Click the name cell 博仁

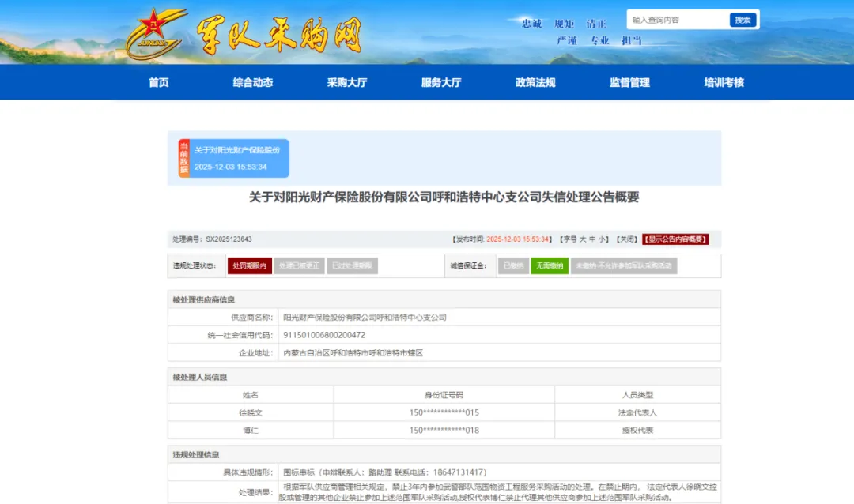point(251,431)
